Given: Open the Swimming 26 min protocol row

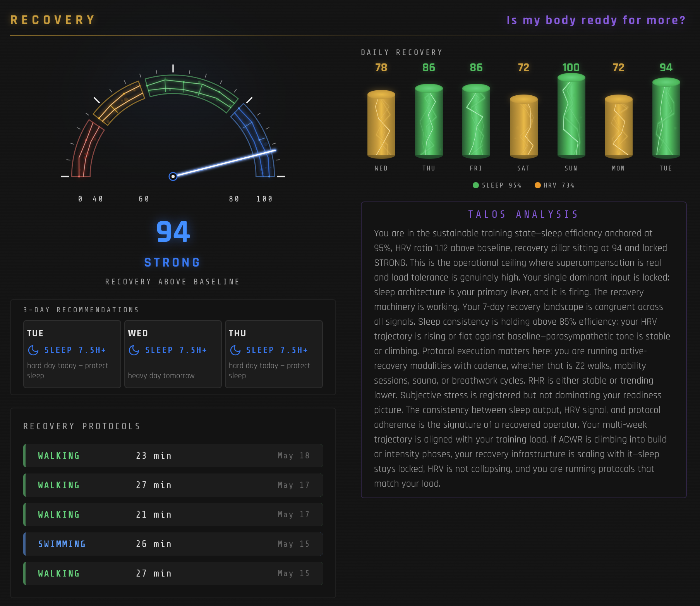Looking at the screenshot, I should [173, 544].
